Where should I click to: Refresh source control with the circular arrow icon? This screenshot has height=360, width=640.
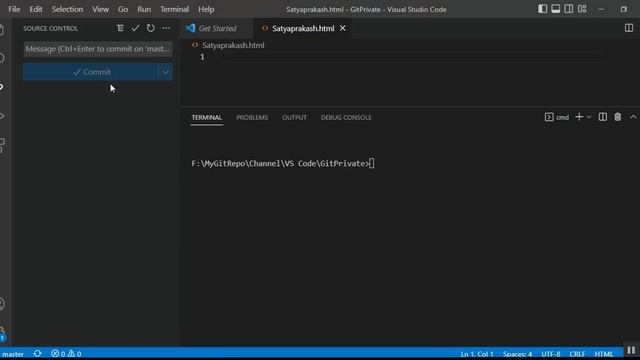[151, 28]
